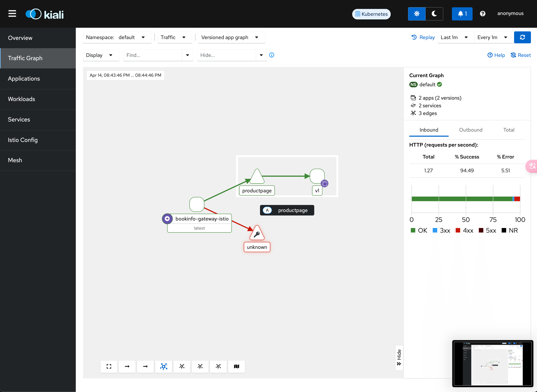This screenshot has width=537, height=392.
Task: Click the info icon beside Hide field
Action: [x=272, y=55]
